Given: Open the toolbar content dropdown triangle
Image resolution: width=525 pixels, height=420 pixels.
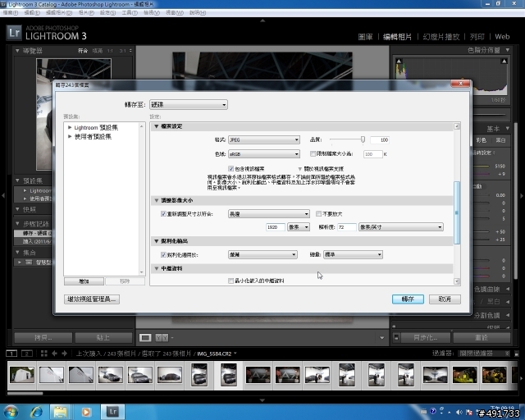Looking at the screenshot, I should pyautogui.click(x=381, y=338).
